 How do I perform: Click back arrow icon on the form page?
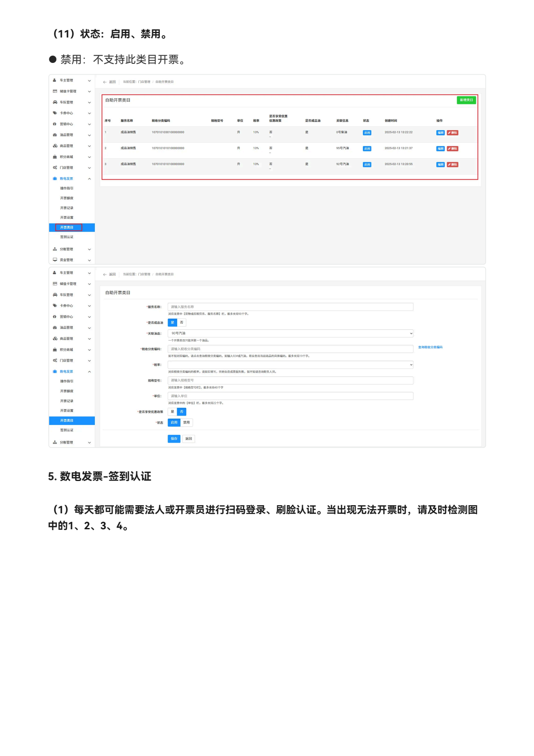[105, 275]
